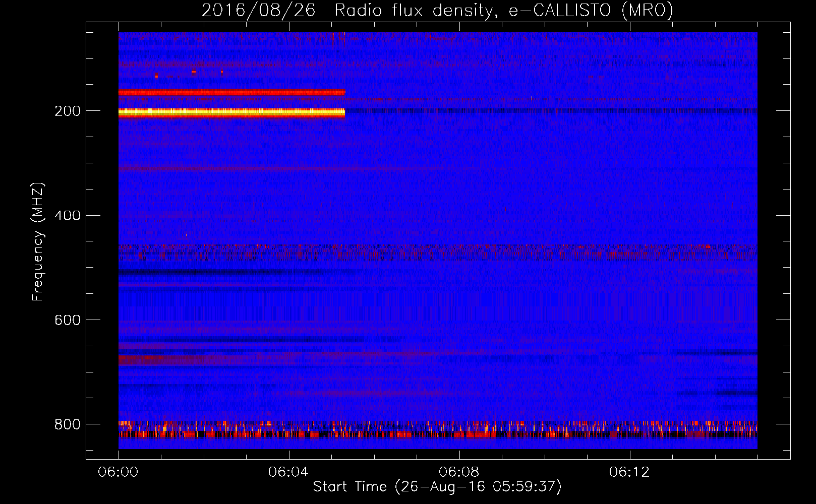Click the bright yellow emission band near 200 MHz
Screen dimensions: 816x504
[x=231, y=113]
